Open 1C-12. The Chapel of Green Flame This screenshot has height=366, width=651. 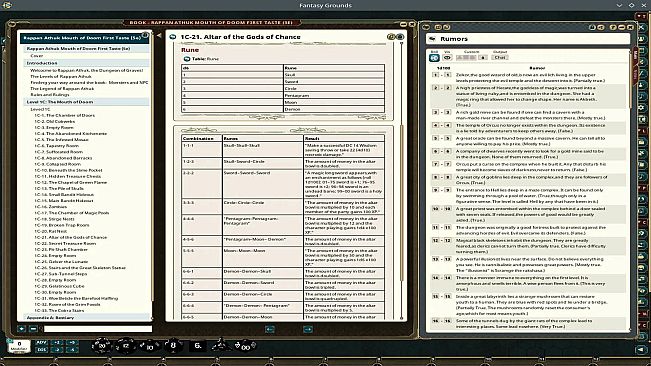point(71,182)
